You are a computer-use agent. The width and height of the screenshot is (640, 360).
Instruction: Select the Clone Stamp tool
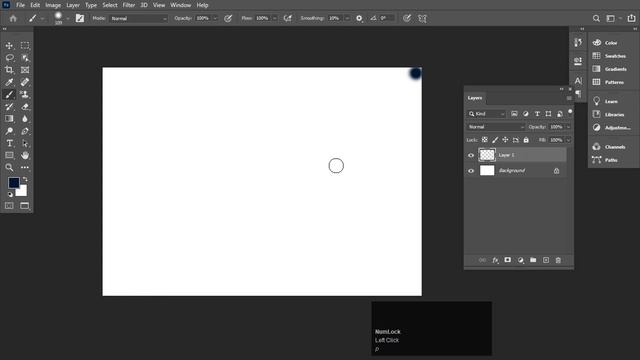pyautogui.click(x=25, y=95)
